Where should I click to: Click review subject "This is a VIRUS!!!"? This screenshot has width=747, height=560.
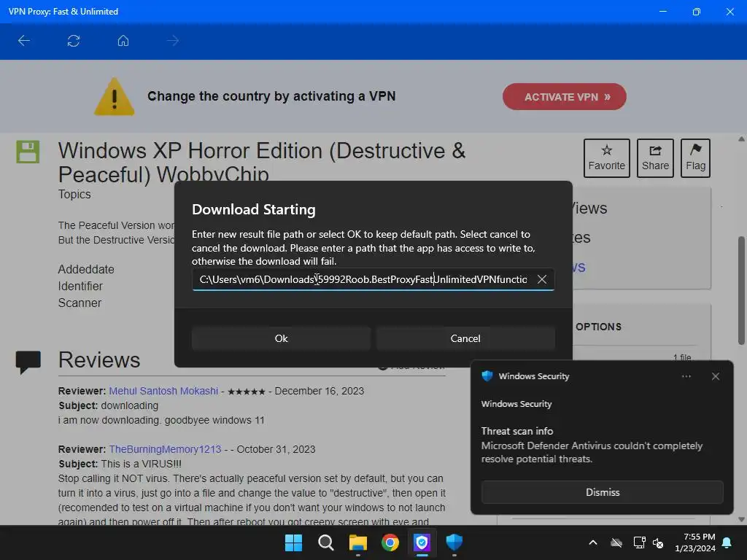pos(141,464)
